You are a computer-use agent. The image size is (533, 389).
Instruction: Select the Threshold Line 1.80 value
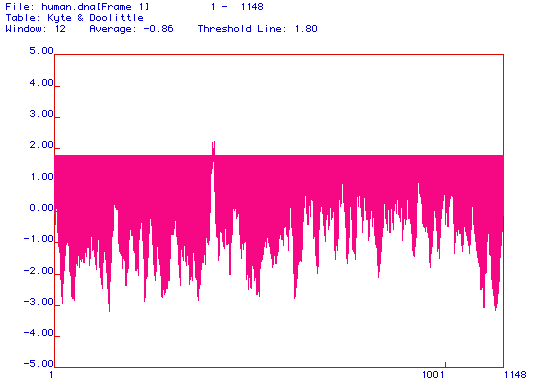tap(306, 29)
